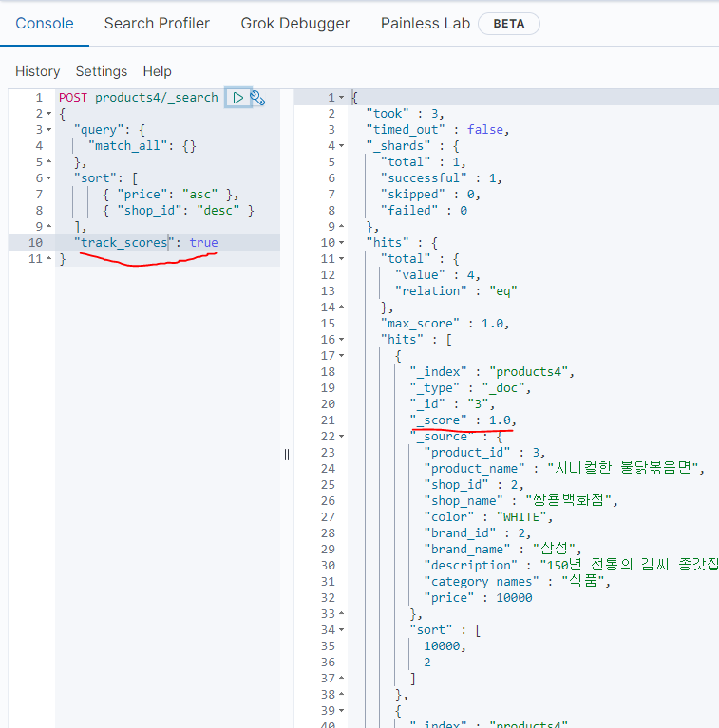Fold the "query" block in request editor
The width and height of the screenshot is (719, 728).
pos(48,130)
